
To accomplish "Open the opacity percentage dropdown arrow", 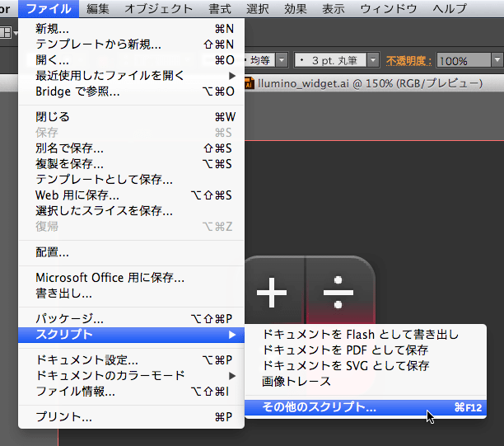I will point(497,60).
